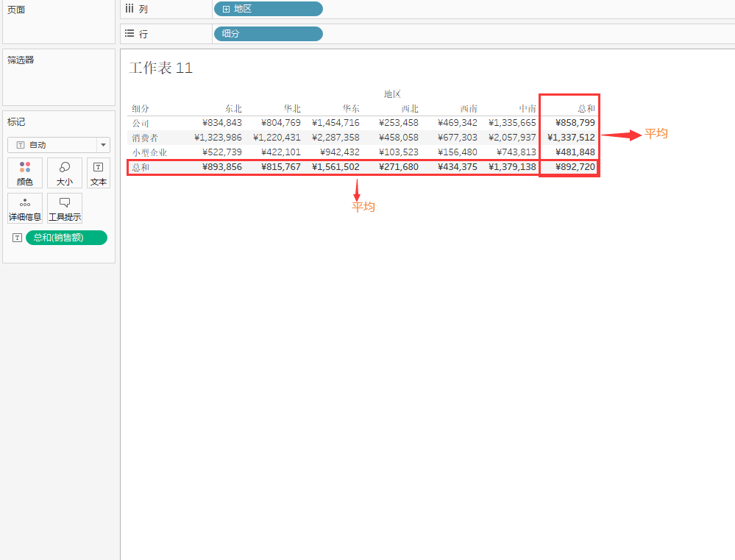Click cell value ¥858,799

(x=575, y=123)
